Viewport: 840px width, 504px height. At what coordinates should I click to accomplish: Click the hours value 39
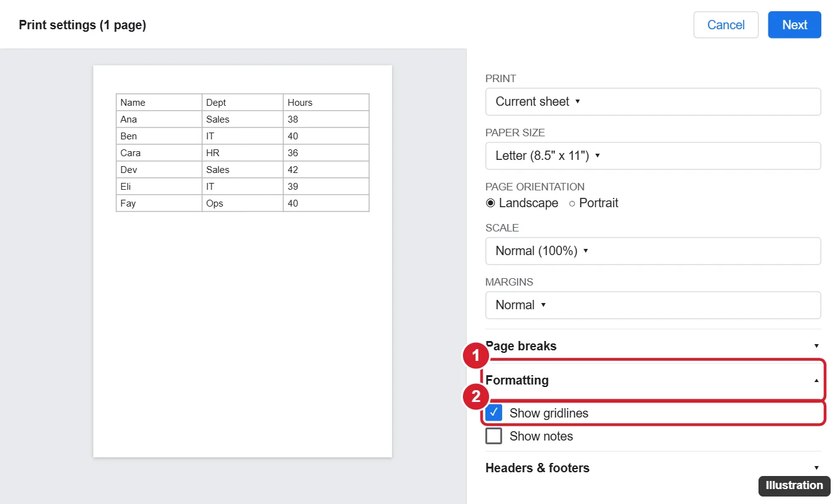pos(326,187)
